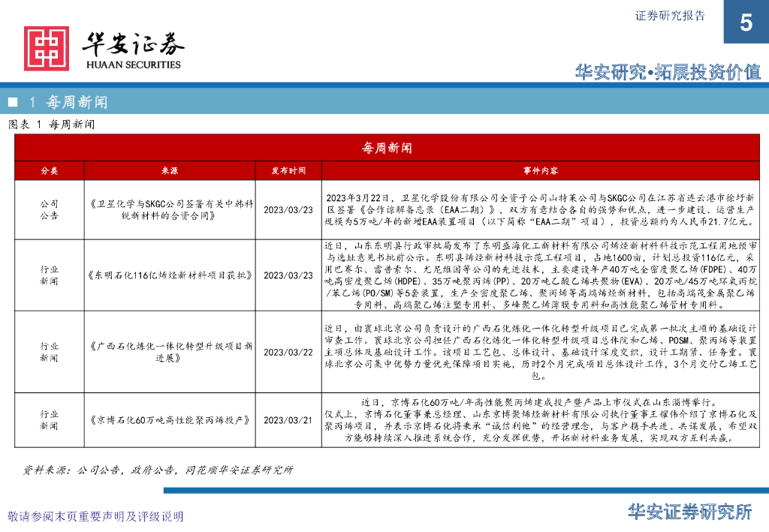The image size is (769, 532).
Task: Click 《京博石化60万吨高性能聚丙烯投产》 title
Action: click(x=170, y=420)
